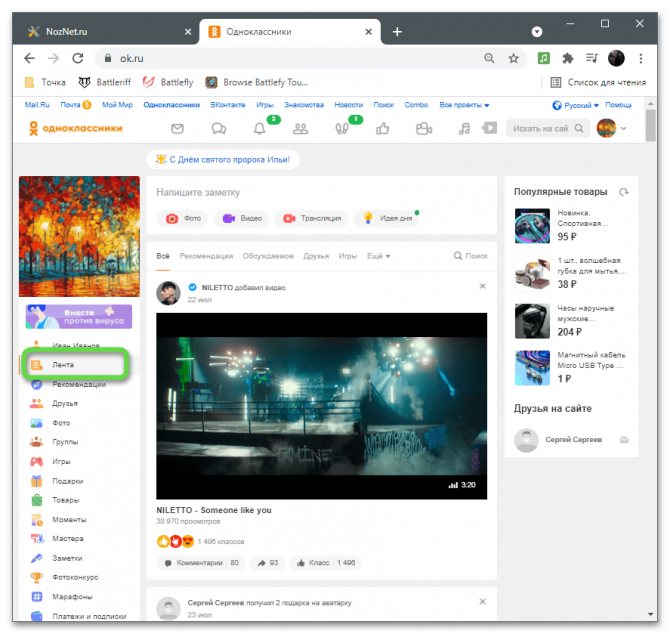Screen dimensions: 670x634
Task: Open the Notifications bell icon
Action: 259,129
